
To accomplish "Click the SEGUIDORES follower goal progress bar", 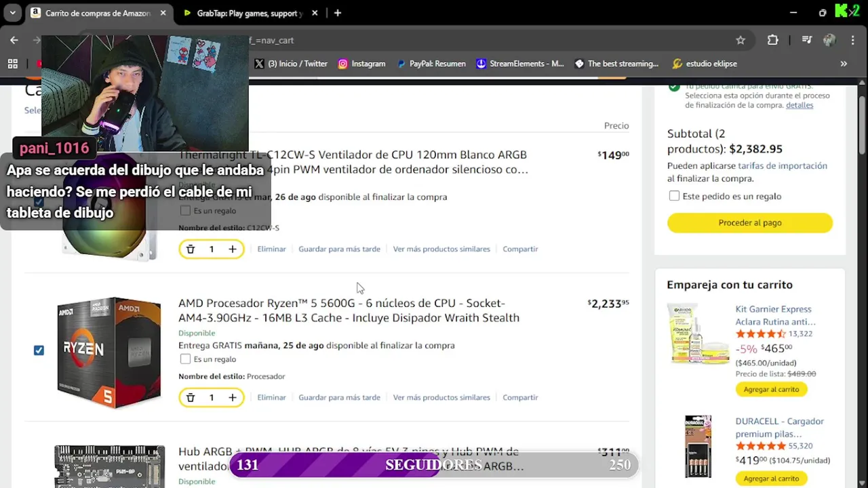I will (434, 465).
